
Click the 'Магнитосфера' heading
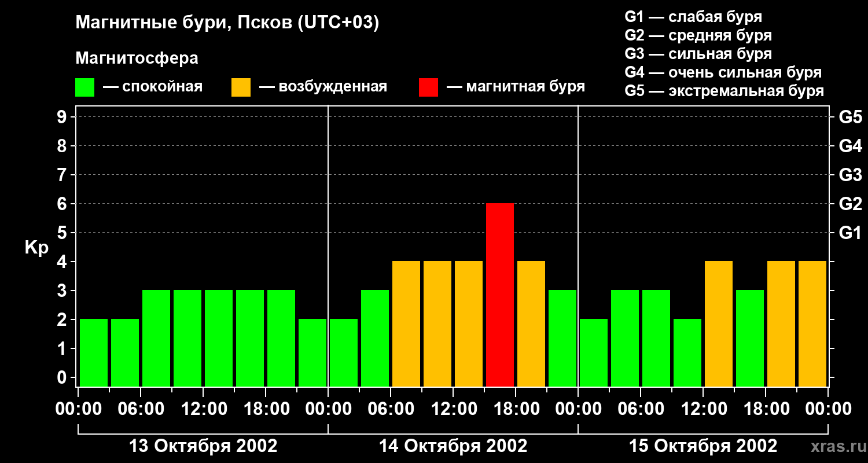(x=137, y=58)
